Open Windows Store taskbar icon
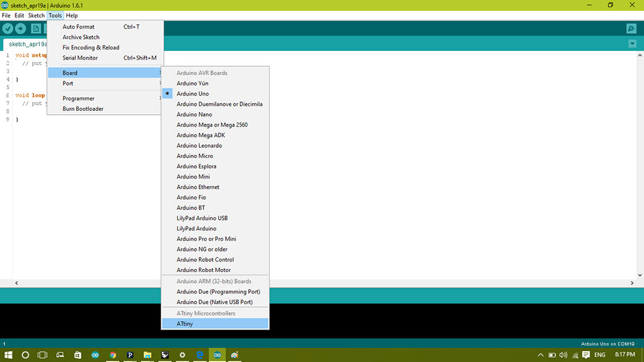Screen dimensions: 644x362 tap(78, 355)
